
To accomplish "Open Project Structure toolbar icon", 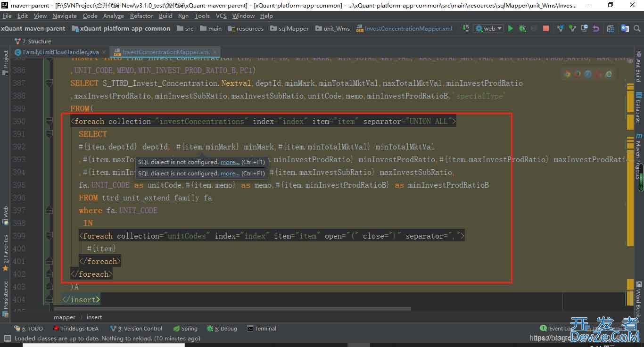I will 611,28.
